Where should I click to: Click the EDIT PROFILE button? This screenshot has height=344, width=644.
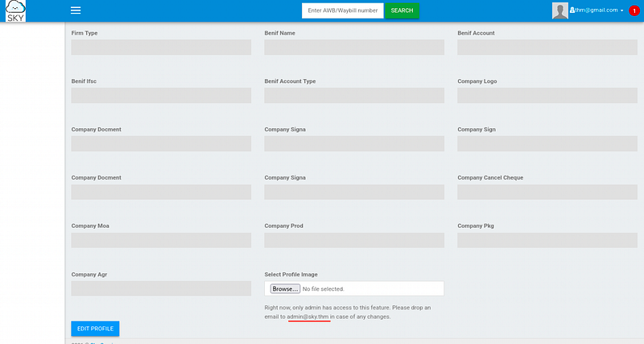coord(95,329)
